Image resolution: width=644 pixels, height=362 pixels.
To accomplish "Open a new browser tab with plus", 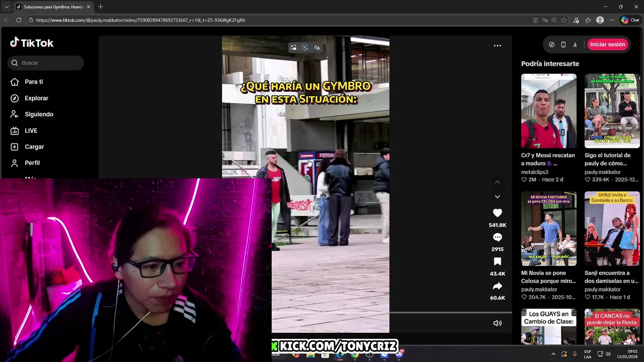I will 101,7.
